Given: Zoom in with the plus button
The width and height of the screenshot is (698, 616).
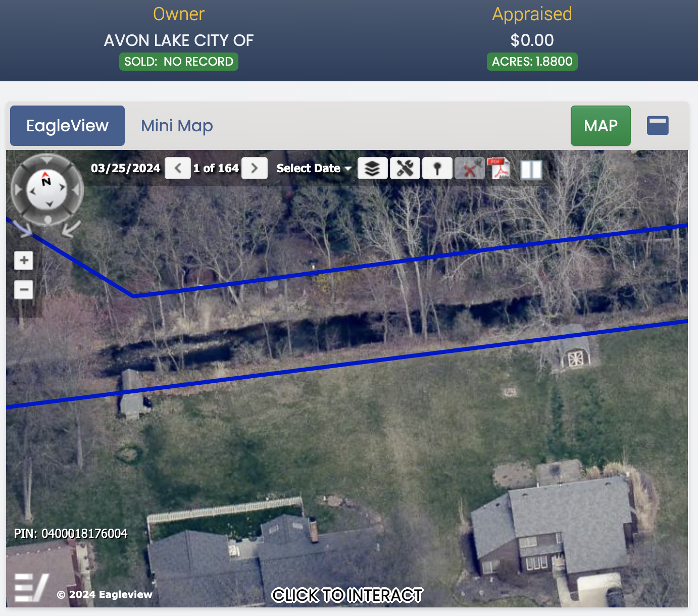Looking at the screenshot, I should tap(24, 261).
